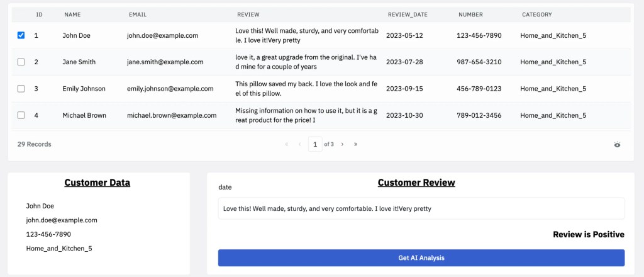Click the name Michael Brown

click(x=84, y=115)
